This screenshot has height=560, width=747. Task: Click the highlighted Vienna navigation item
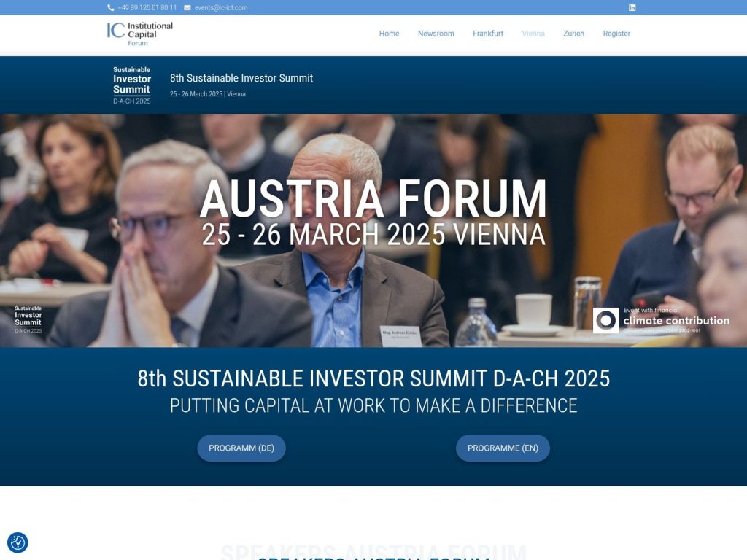(x=533, y=34)
